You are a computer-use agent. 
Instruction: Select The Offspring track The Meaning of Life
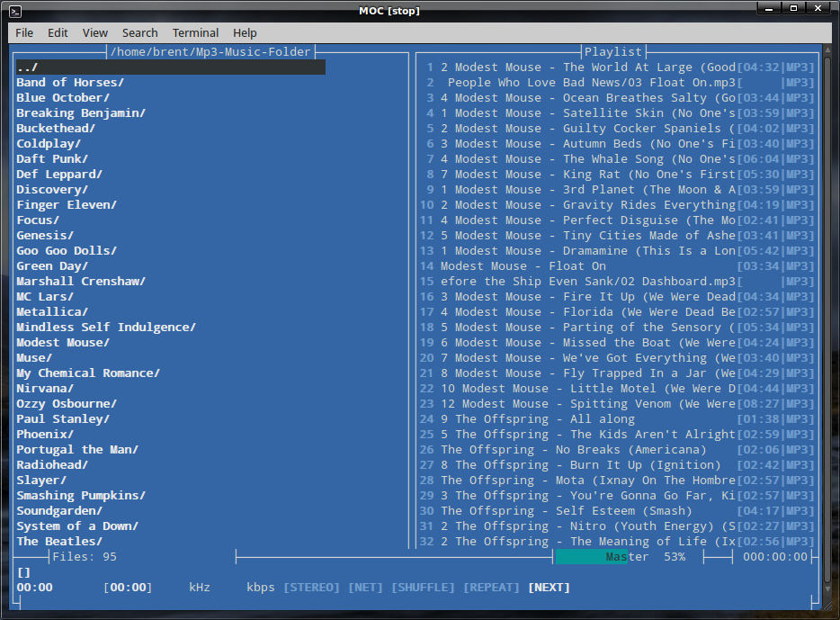click(x=617, y=541)
